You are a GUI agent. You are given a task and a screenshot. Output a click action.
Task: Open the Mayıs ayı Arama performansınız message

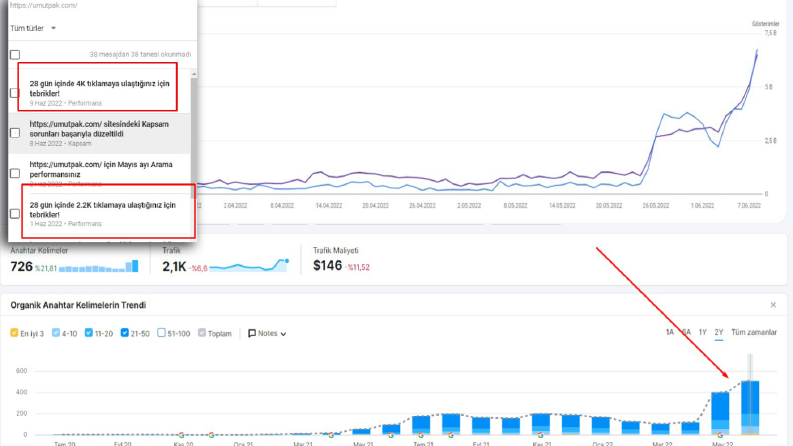point(101,169)
